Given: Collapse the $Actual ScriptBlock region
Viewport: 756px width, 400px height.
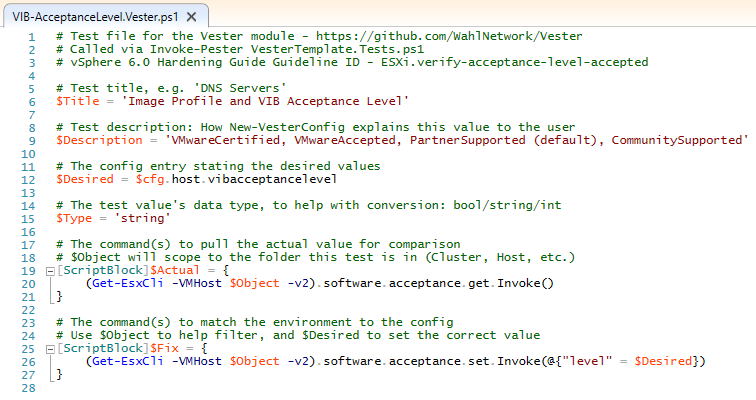Looking at the screenshot, I should point(50,271).
